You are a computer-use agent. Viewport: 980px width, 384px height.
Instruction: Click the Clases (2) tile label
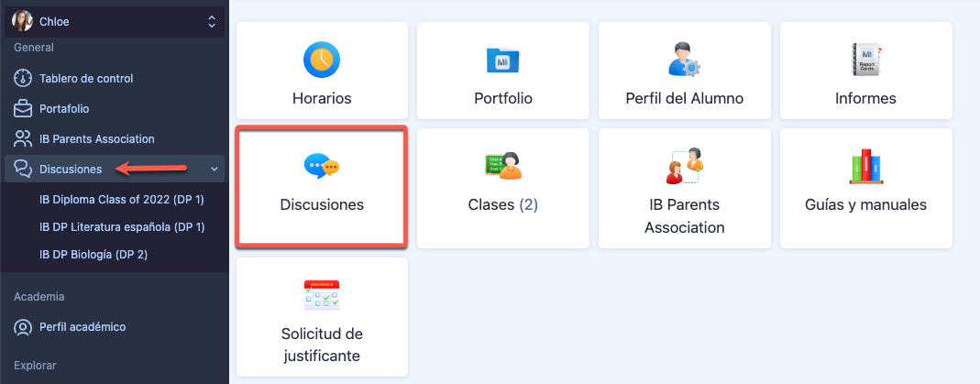(x=502, y=205)
